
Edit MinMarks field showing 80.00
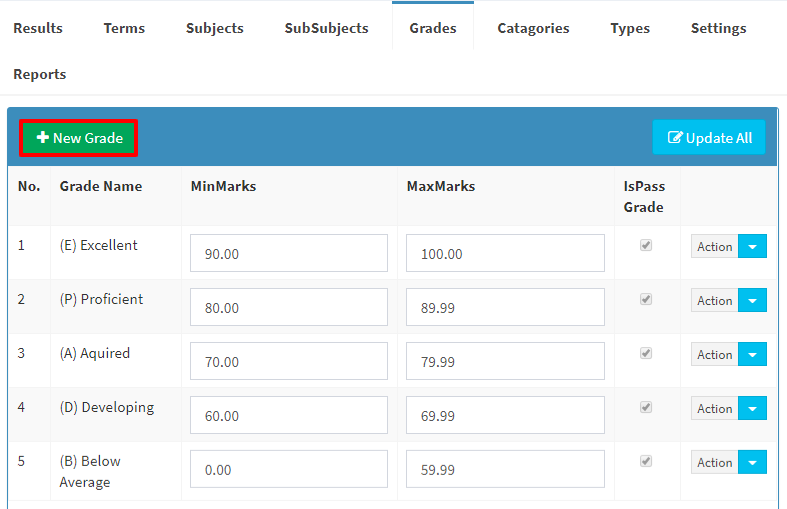(x=289, y=307)
